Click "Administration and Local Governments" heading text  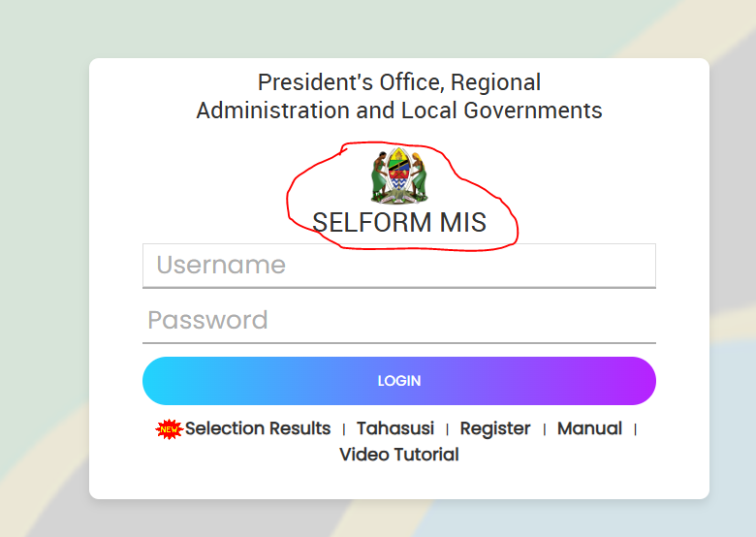399,111
